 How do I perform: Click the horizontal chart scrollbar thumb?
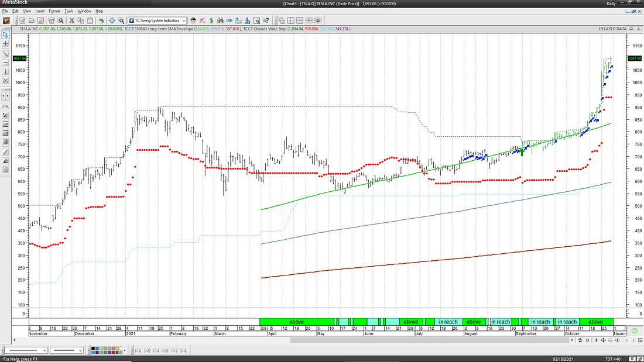coord(429,340)
